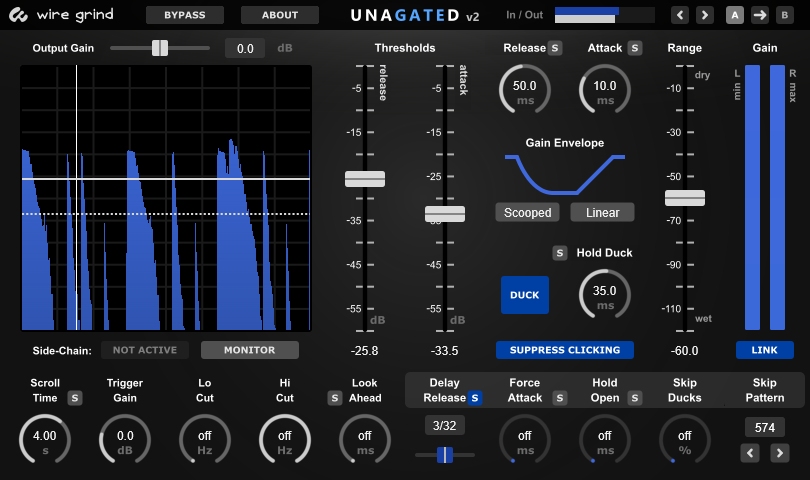Click the Output Gain 0.0 value field
This screenshot has width=810, height=480.
(x=245, y=49)
